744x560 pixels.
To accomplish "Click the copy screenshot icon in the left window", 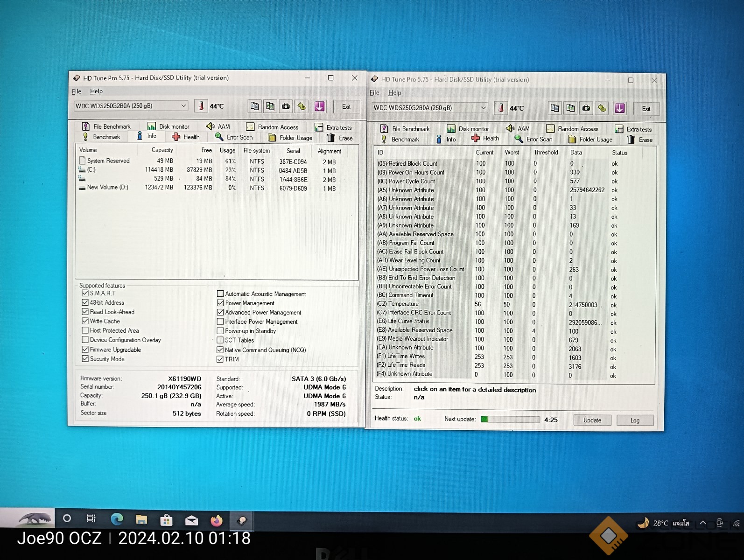I will coord(270,106).
